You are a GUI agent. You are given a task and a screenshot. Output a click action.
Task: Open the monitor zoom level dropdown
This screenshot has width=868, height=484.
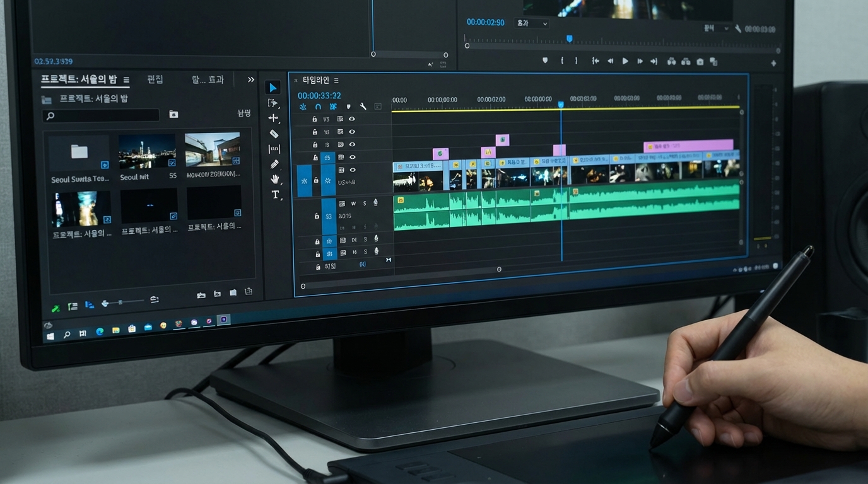[x=532, y=23]
